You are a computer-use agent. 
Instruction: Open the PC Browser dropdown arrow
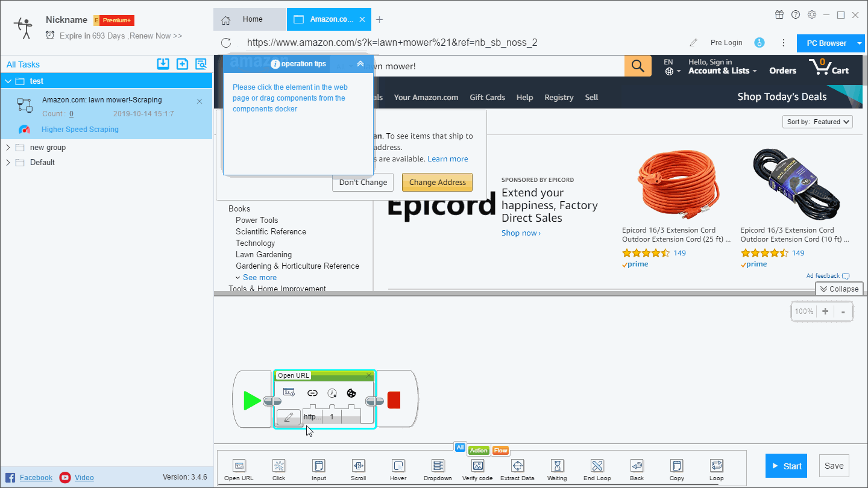pyautogui.click(x=860, y=43)
